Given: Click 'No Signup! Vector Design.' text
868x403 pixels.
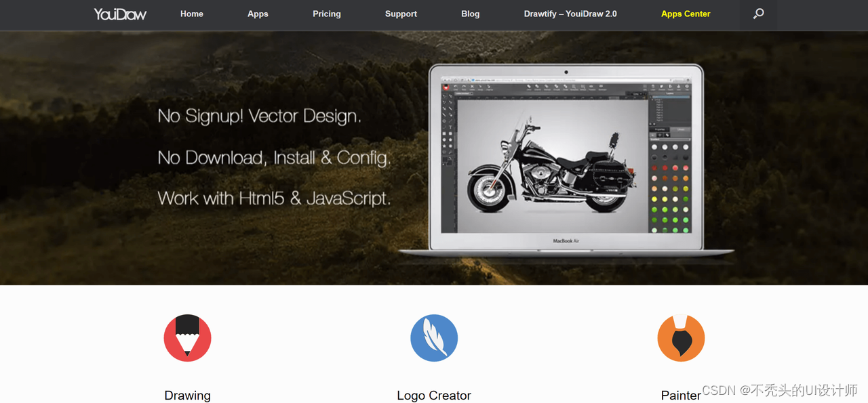Looking at the screenshot, I should coord(259,116).
